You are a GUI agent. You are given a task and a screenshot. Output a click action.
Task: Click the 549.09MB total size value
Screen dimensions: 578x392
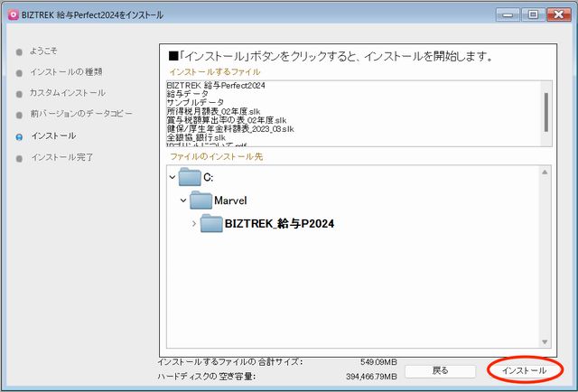pyautogui.click(x=378, y=362)
